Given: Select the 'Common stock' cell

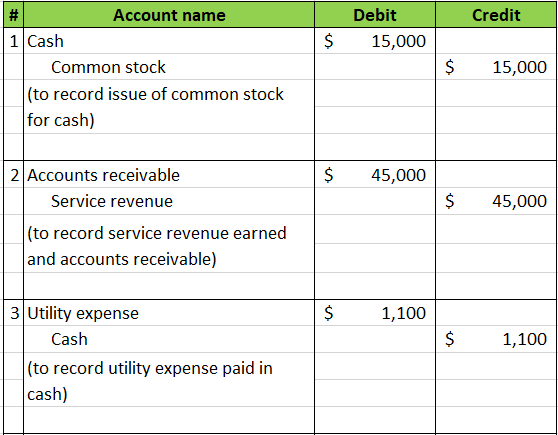Looking at the screenshot, I should 169,67.
